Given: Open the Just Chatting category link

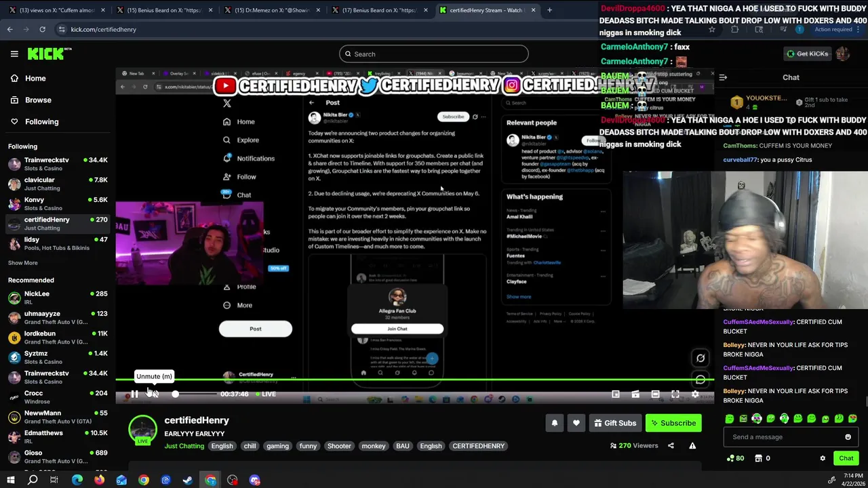Looking at the screenshot, I should pyautogui.click(x=184, y=446).
